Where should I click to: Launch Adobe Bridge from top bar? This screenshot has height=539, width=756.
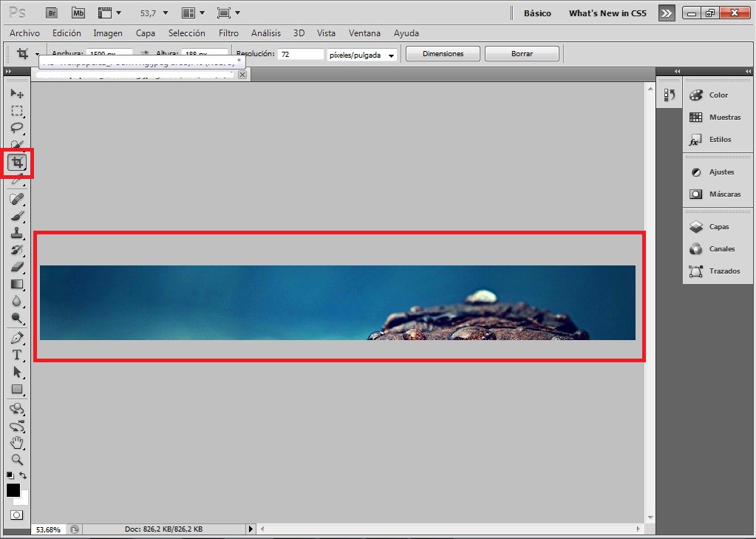point(51,13)
